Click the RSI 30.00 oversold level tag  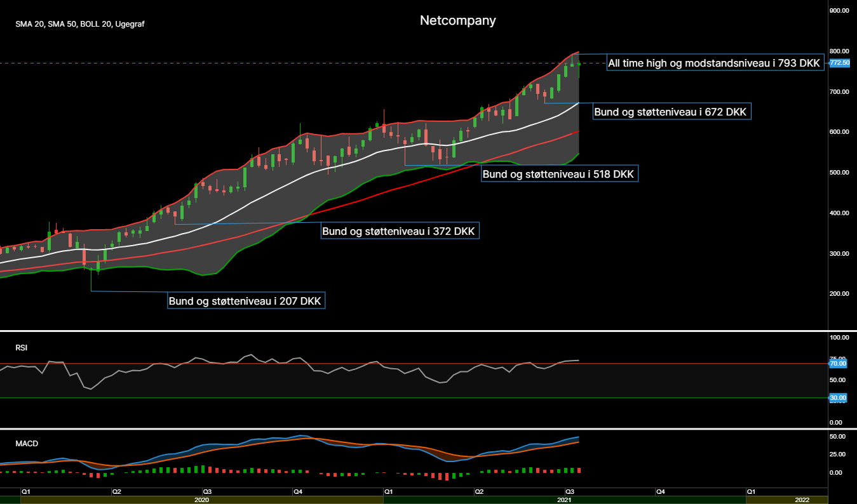pos(839,397)
